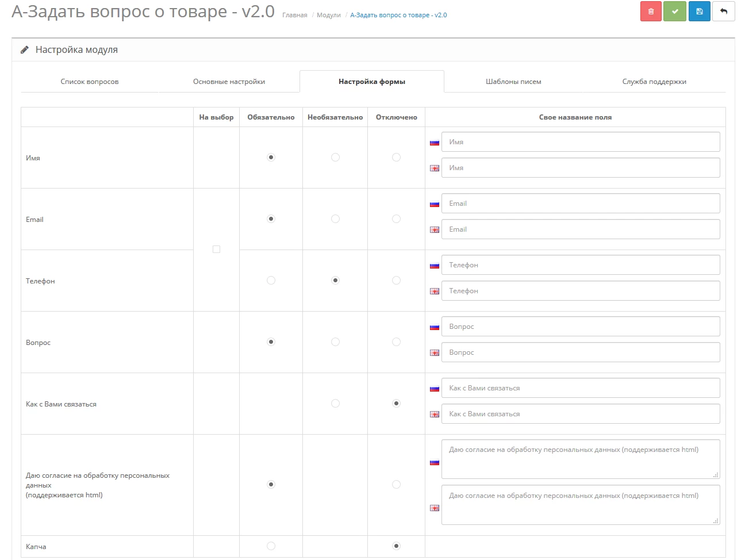
Task: Set Имя field to Необязательно
Action: [x=335, y=157]
